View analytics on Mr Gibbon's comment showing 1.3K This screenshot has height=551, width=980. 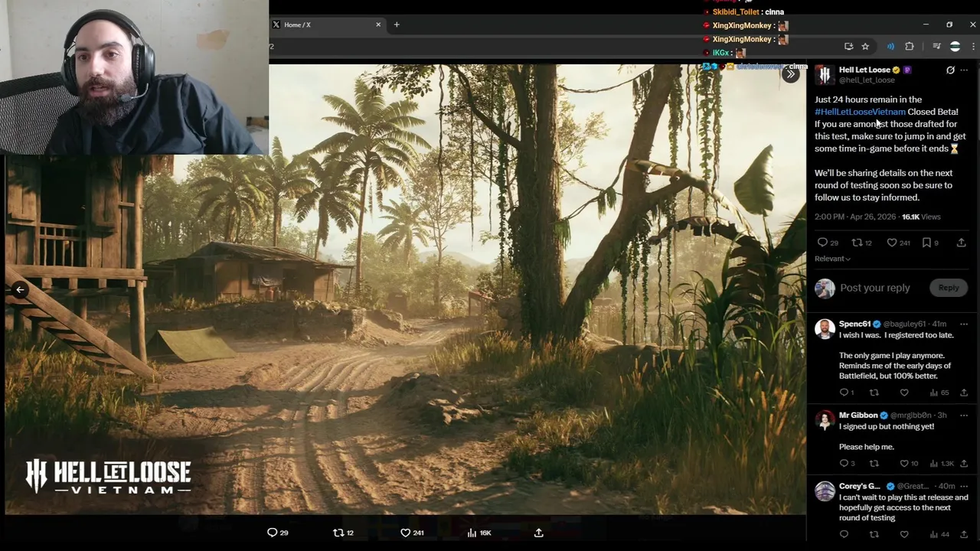coord(941,463)
